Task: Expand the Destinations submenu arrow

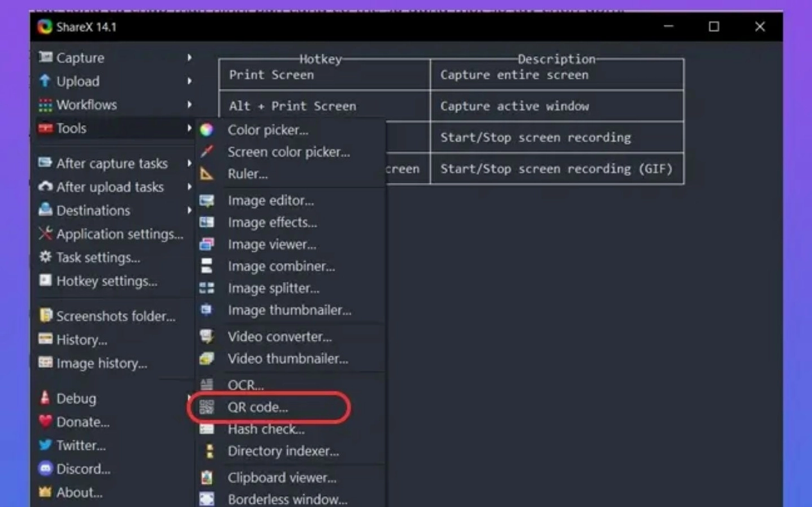Action: click(x=189, y=210)
